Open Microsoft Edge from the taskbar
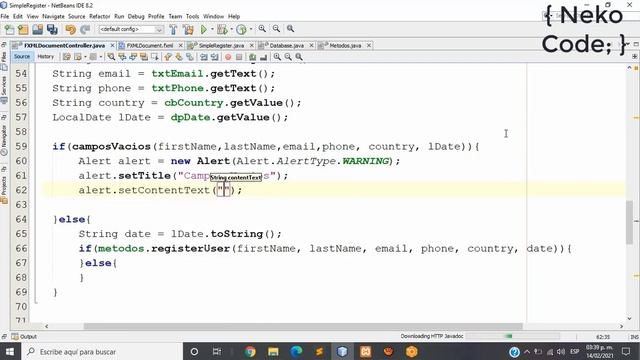640x360 pixels. [296, 351]
